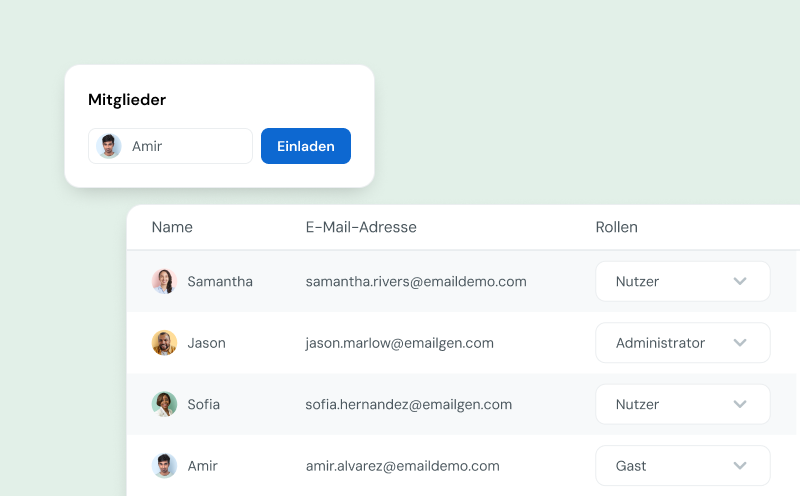Image resolution: width=800 pixels, height=496 pixels.
Task: Select the Amir member input field
Action: click(x=170, y=146)
